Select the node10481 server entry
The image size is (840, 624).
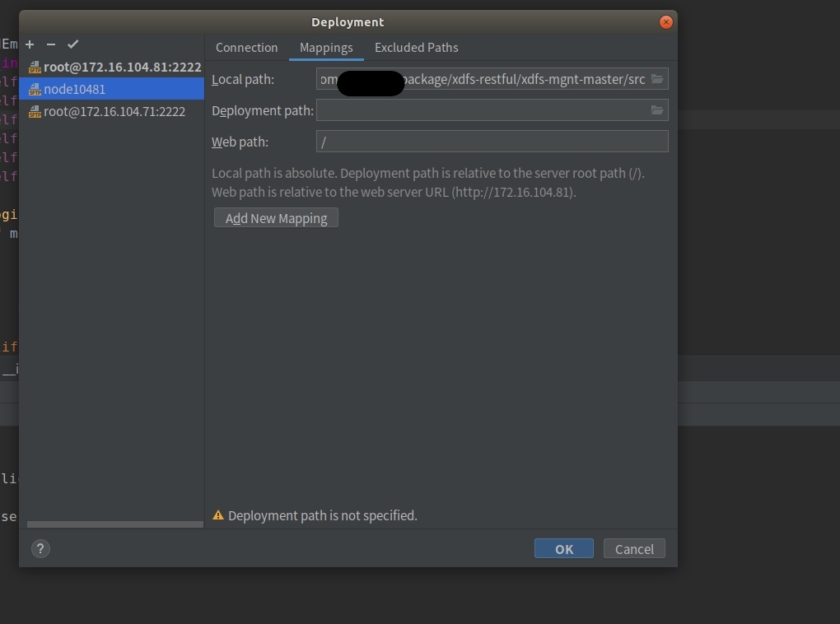pos(111,89)
